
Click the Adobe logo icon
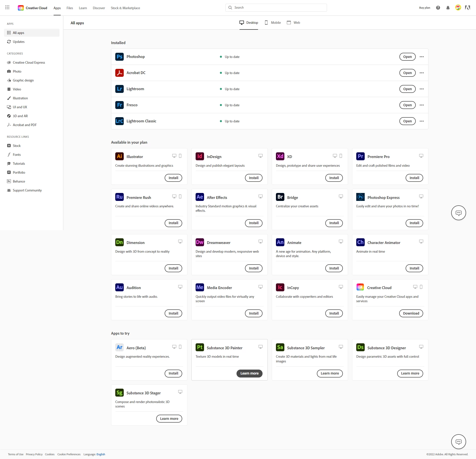pyautogui.click(x=468, y=8)
